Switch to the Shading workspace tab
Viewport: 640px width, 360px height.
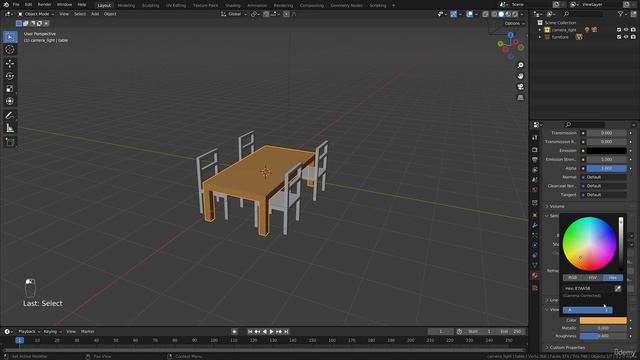pos(233,6)
